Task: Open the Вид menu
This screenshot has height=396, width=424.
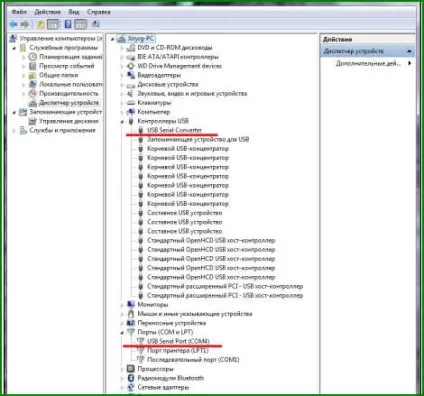Action: point(74,12)
